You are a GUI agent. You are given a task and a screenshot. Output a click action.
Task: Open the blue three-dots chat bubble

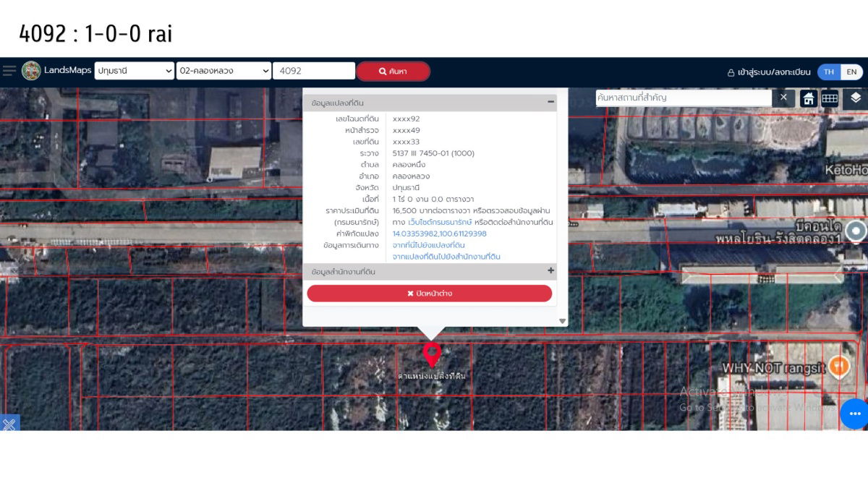click(x=854, y=414)
